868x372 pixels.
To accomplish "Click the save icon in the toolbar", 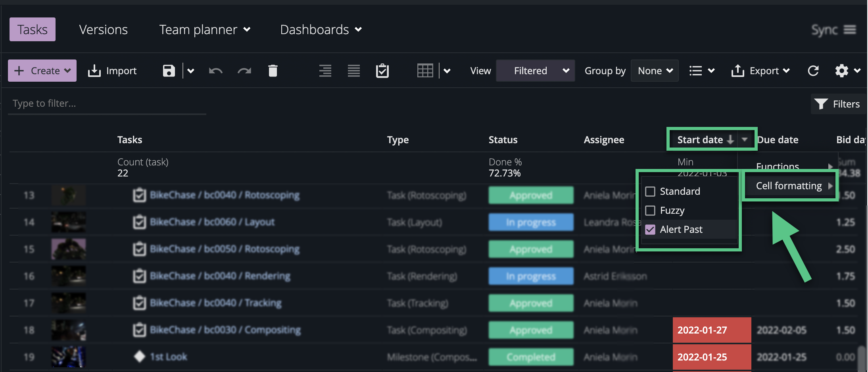I will pyautogui.click(x=168, y=71).
